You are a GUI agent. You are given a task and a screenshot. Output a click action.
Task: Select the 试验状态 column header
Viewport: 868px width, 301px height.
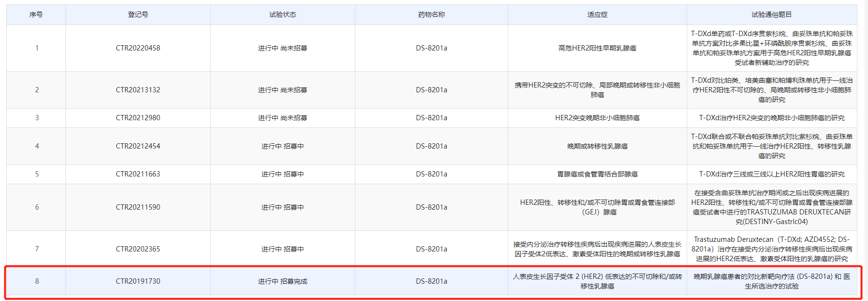point(283,15)
